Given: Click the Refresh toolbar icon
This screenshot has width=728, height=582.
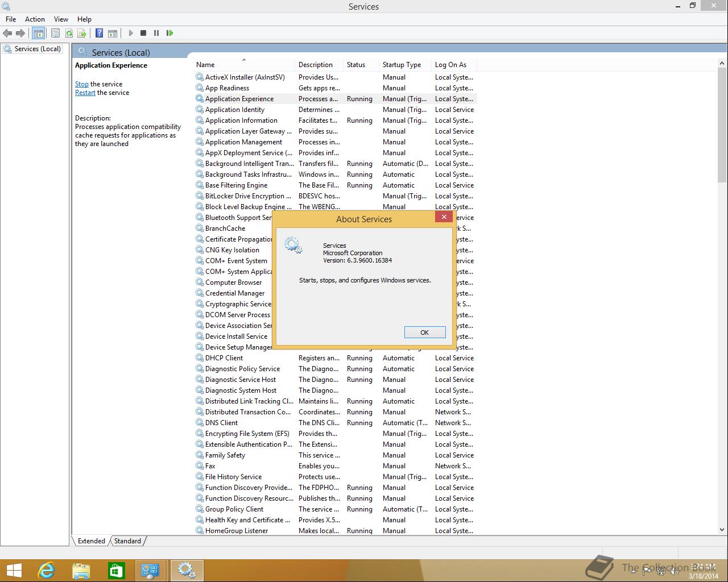Looking at the screenshot, I should pos(69,33).
